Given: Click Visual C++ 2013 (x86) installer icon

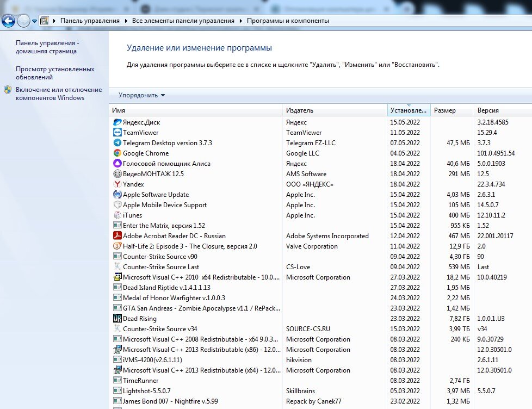Looking at the screenshot, I should [x=117, y=349].
